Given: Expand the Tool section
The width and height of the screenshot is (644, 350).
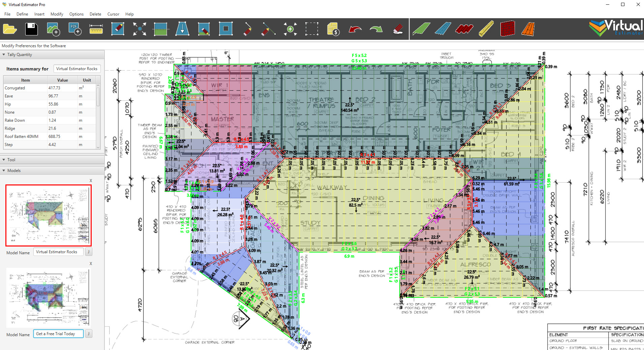Looking at the screenshot, I should (x=3, y=159).
